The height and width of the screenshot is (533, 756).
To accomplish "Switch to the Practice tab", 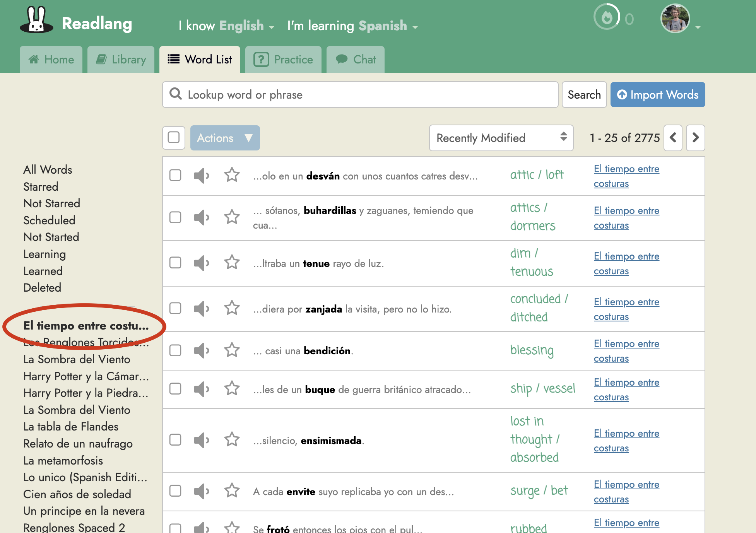I will pyautogui.click(x=283, y=60).
